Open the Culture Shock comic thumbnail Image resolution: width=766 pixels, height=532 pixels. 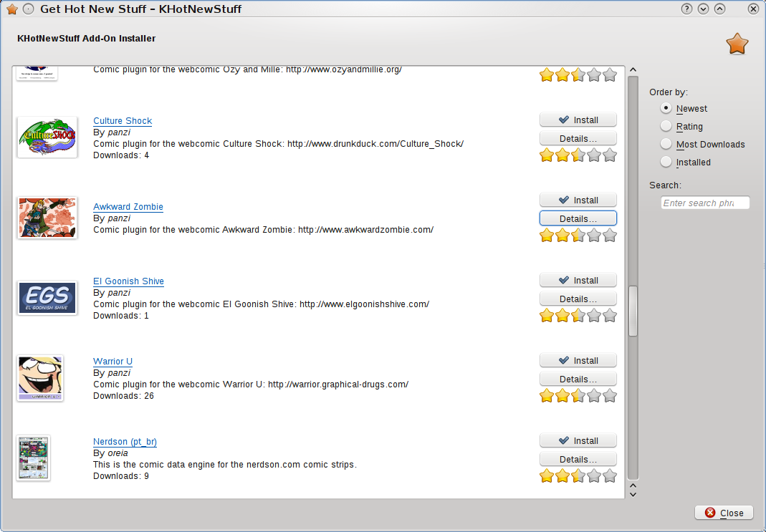(47, 137)
